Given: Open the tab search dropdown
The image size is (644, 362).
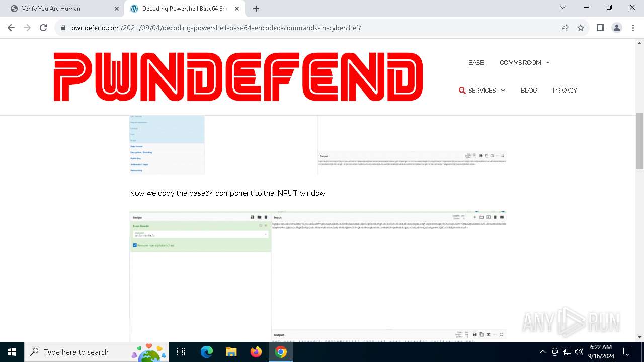Looking at the screenshot, I should (563, 8).
